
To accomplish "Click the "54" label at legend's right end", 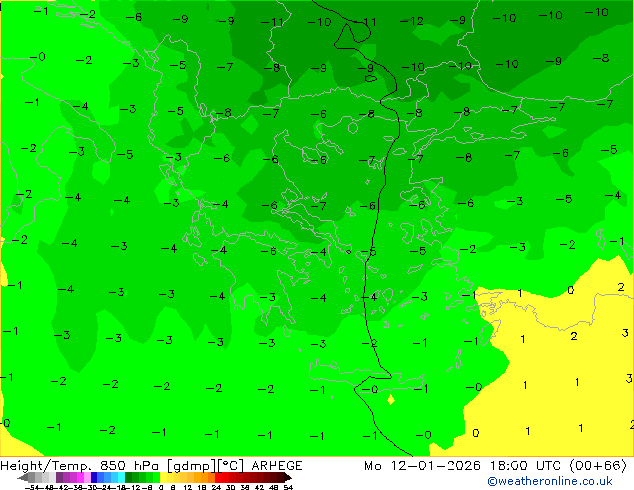I will 288,488.
